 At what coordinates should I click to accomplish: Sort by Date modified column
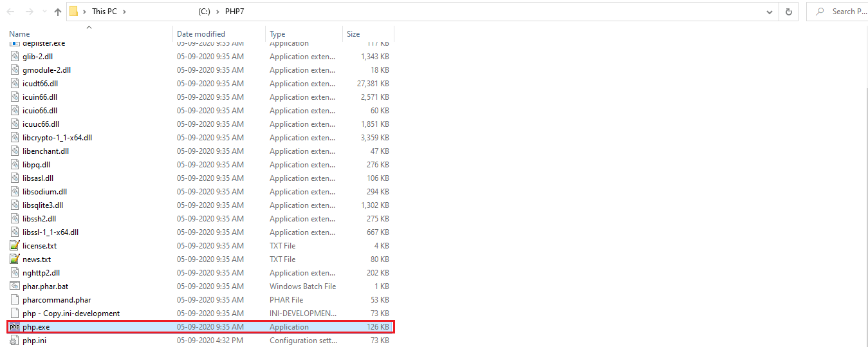pyautogui.click(x=201, y=34)
